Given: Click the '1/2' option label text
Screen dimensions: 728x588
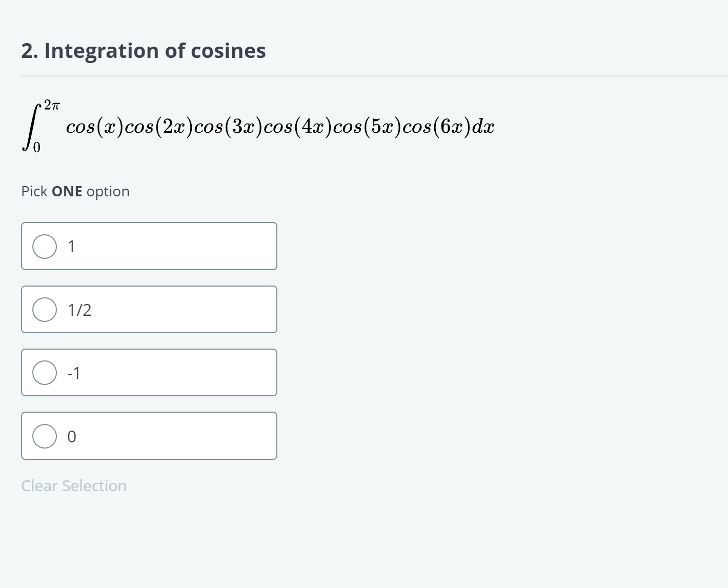Looking at the screenshot, I should 79,310.
